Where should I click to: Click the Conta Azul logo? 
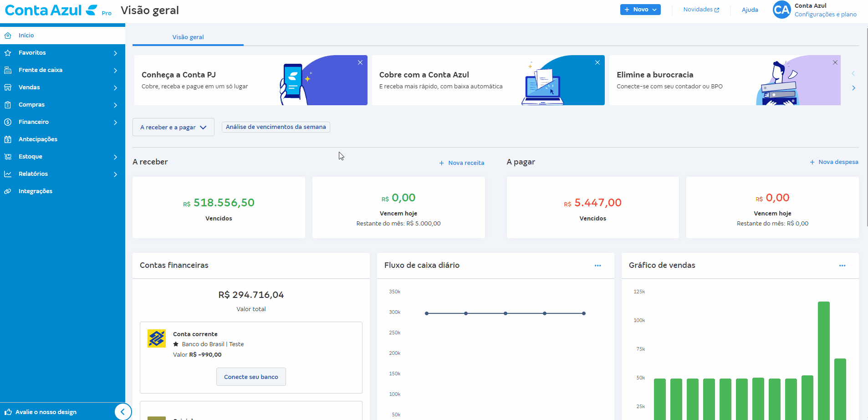51,10
